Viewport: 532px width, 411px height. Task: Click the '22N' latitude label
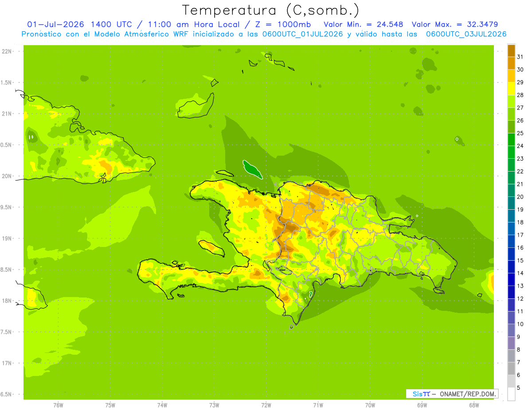coord(7,51)
